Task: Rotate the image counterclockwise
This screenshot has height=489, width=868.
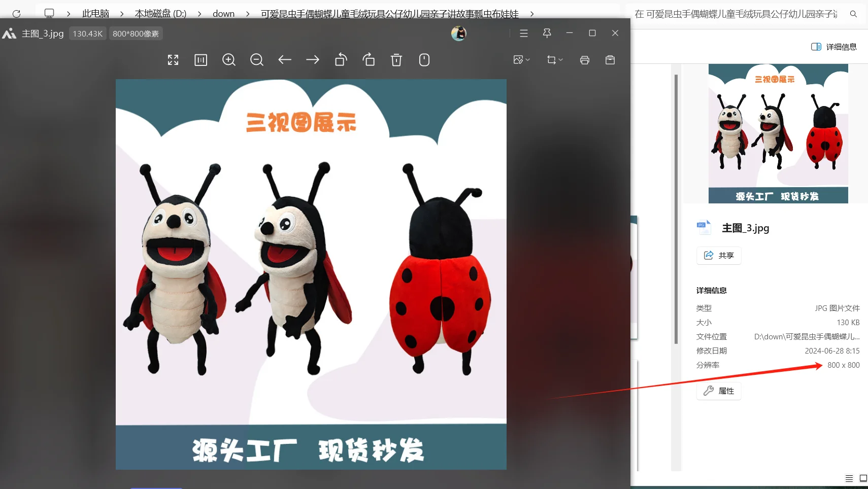Action: pos(340,59)
